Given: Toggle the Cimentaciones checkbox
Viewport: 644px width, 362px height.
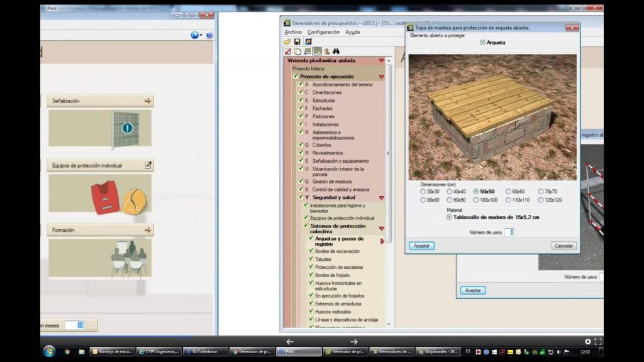Looking at the screenshot, I should point(301,92).
